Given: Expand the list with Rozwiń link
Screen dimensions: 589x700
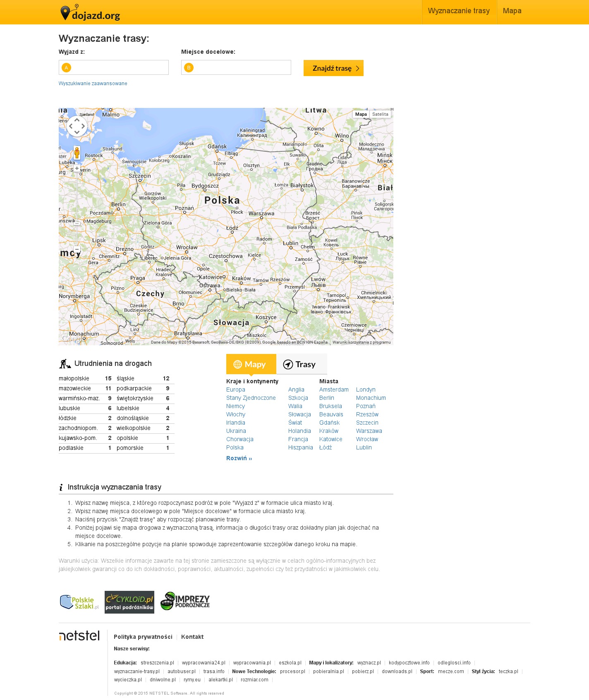Looking at the screenshot, I should [239, 458].
